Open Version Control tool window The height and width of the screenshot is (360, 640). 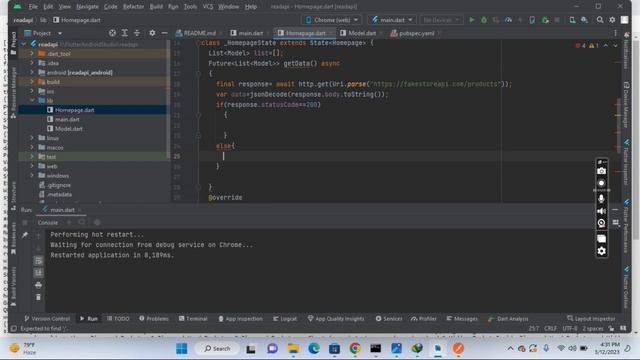47,319
